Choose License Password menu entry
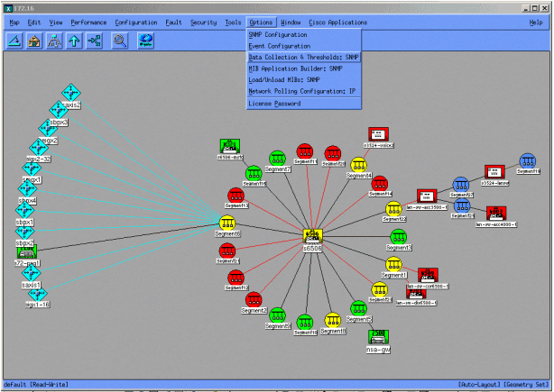 [304, 104]
